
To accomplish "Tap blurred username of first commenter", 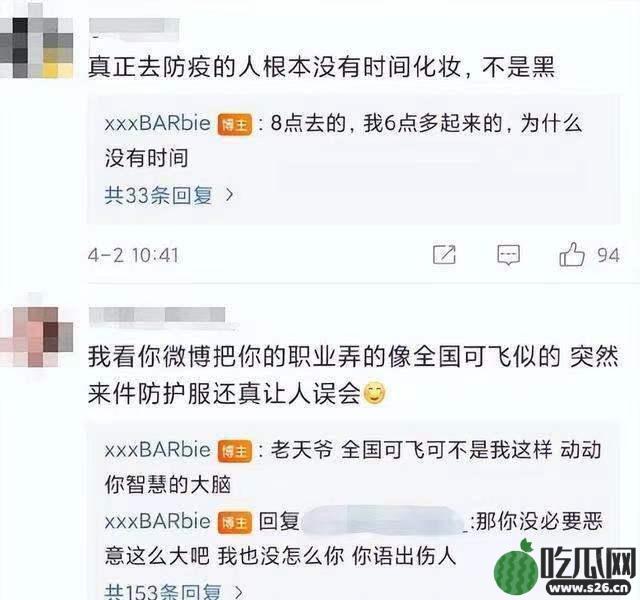I will tap(134, 27).
